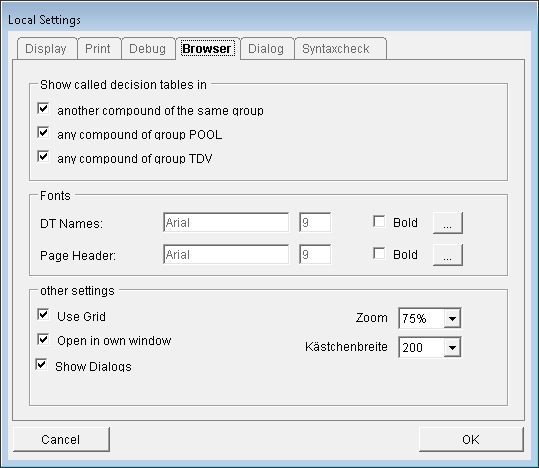The width and height of the screenshot is (539, 468).
Task: Click the 'Kästchenbreite' label
Action: click(346, 347)
